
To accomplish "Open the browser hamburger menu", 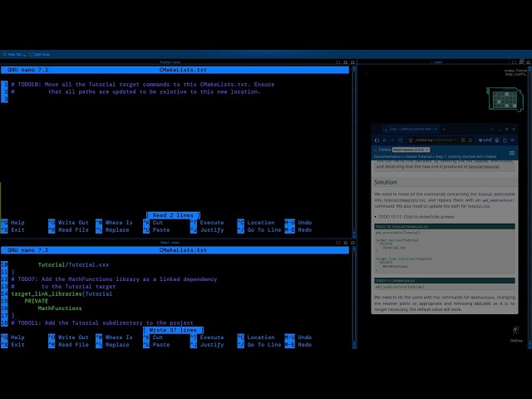I will tap(513, 140).
